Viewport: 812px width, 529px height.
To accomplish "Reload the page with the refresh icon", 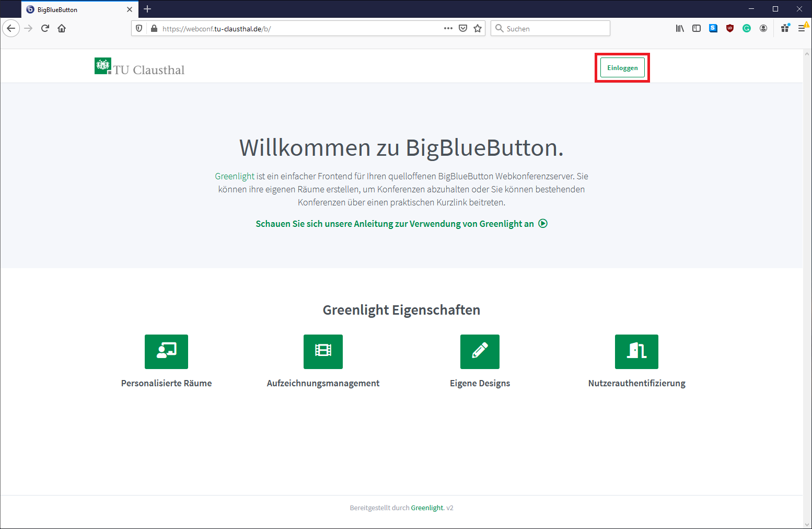I will click(45, 28).
